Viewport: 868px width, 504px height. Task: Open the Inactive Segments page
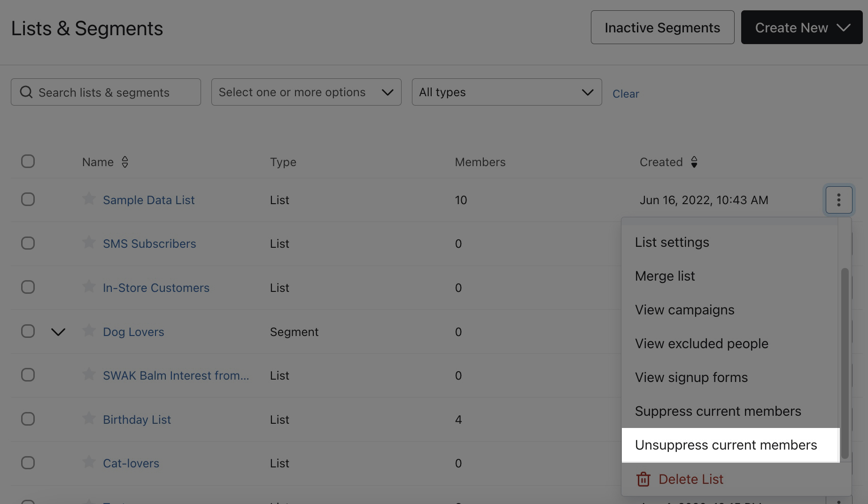click(x=662, y=28)
